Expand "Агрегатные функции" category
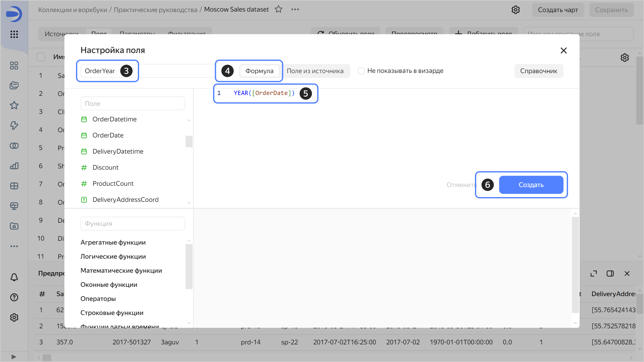Viewport: 644px width, 362px height. point(113,242)
